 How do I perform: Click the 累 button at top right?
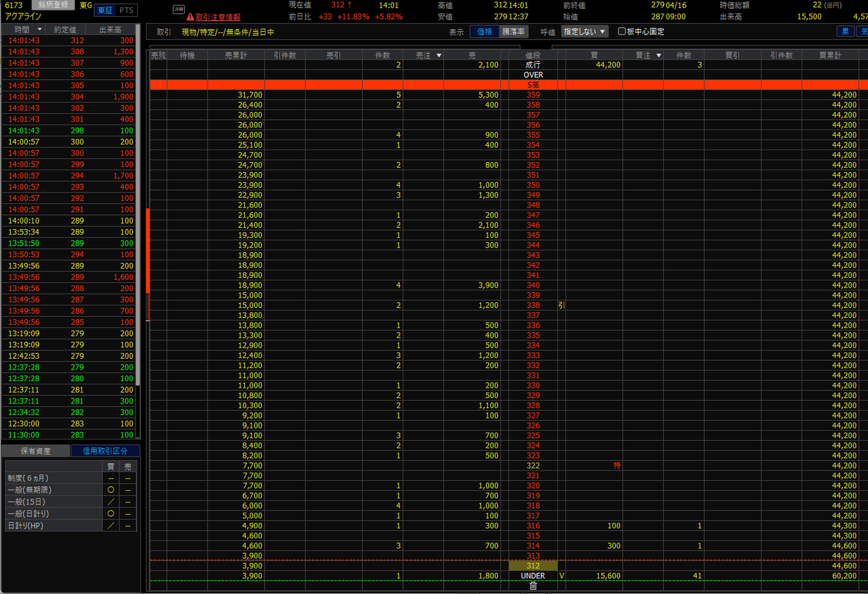pos(845,31)
